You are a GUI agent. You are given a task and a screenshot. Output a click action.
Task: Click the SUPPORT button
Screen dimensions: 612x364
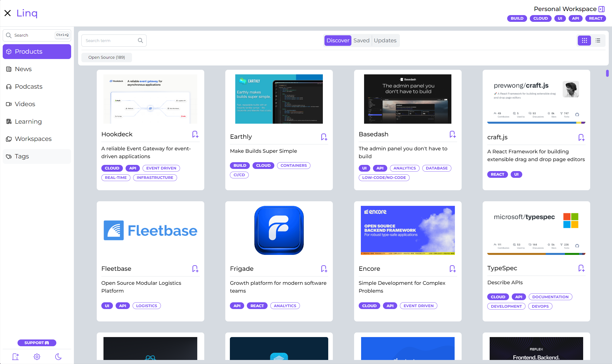point(37,343)
